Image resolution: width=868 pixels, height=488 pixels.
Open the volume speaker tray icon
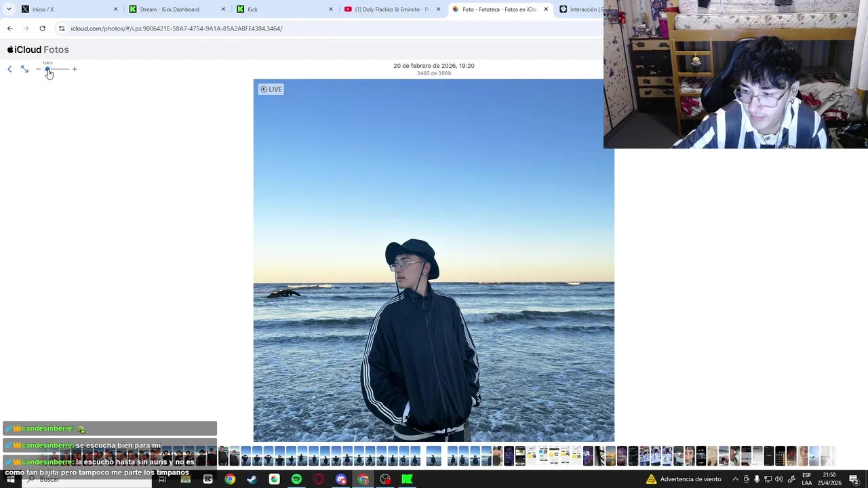pyautogui.click(x=778, y=479)
